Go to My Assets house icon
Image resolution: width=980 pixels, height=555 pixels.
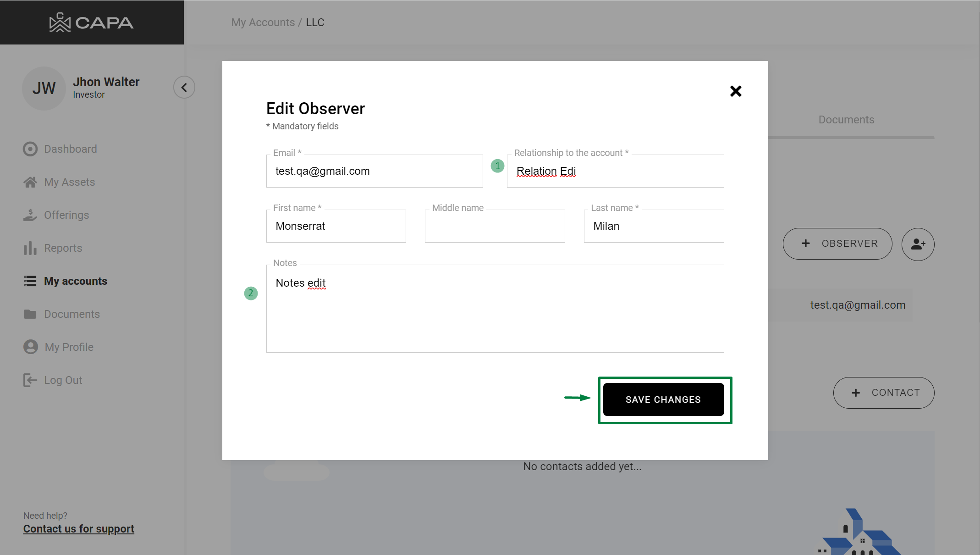tap(30, 182)
